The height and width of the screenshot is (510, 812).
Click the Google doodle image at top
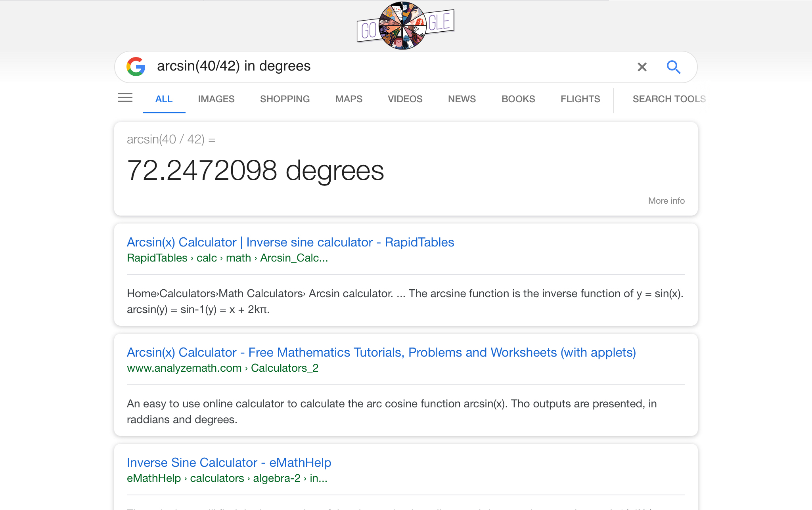click(x=405, y=26)
